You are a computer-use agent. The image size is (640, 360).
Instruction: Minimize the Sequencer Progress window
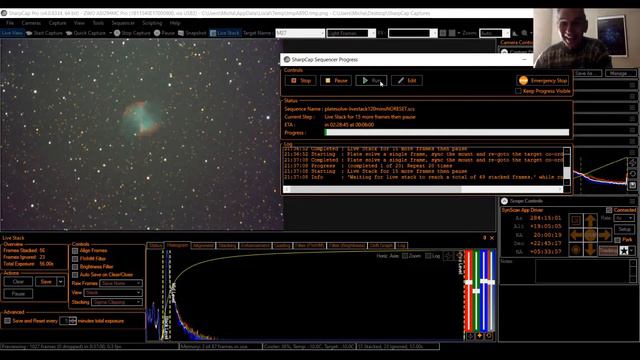click(x=524, y=60)
